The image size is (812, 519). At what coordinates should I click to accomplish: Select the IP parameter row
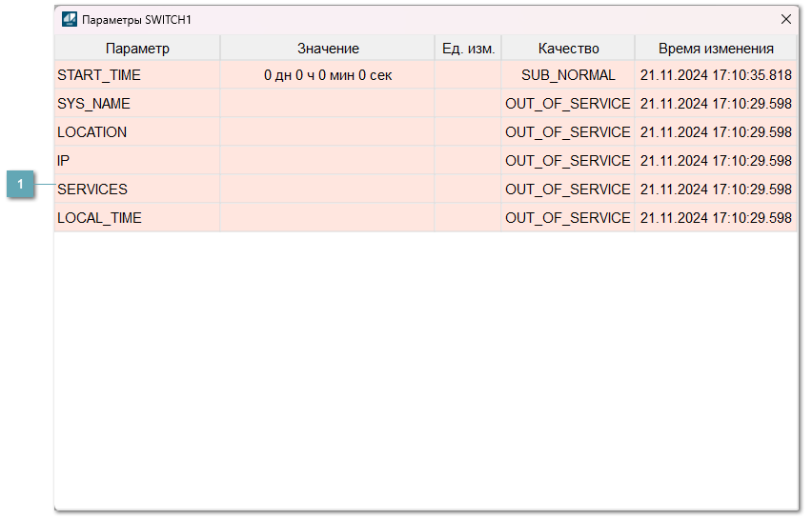click(63, 161)
